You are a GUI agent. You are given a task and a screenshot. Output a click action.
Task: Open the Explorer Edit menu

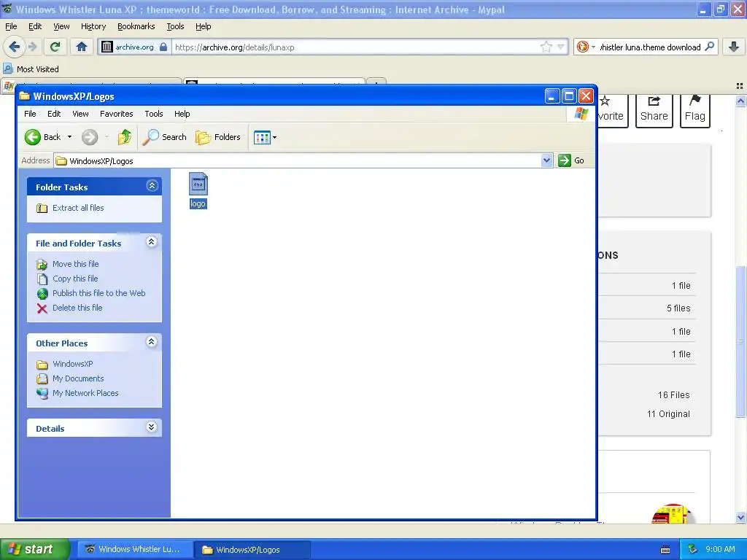point(54,114)
